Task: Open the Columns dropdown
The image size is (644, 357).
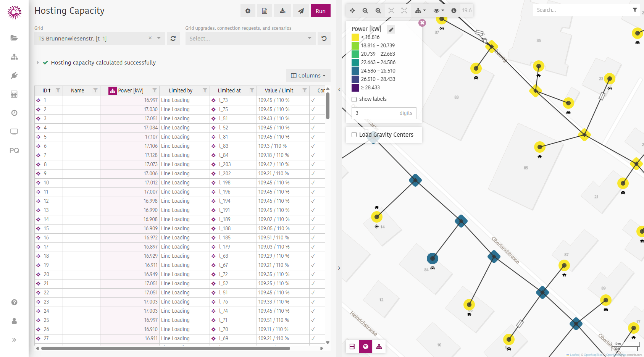Action: click(308, 76)
